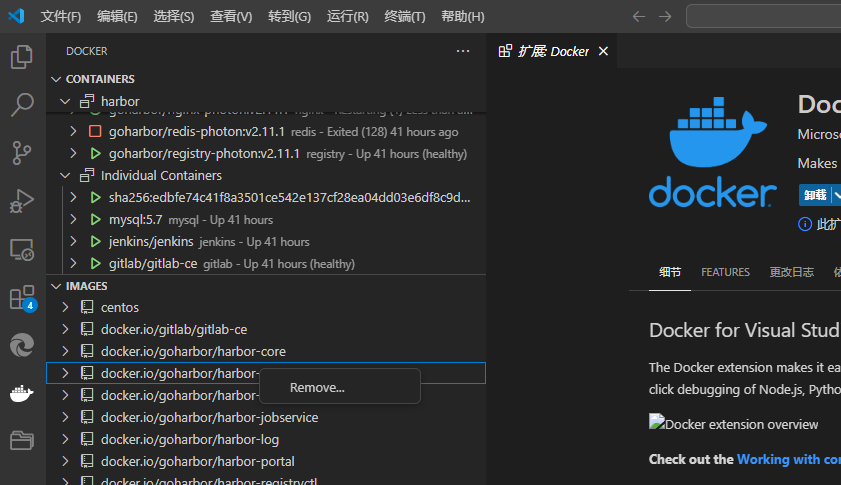The height and width of the screenshot is (485, 841).
Task: Go back with the left navigation arrow
Action: [x=638, y=17]
